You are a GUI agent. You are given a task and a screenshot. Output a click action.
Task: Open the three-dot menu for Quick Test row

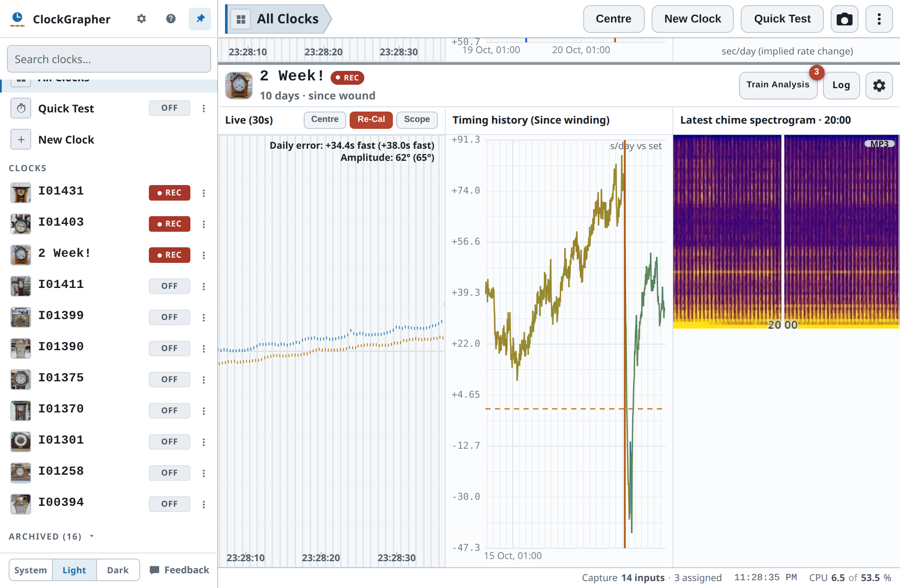(204, 108)
